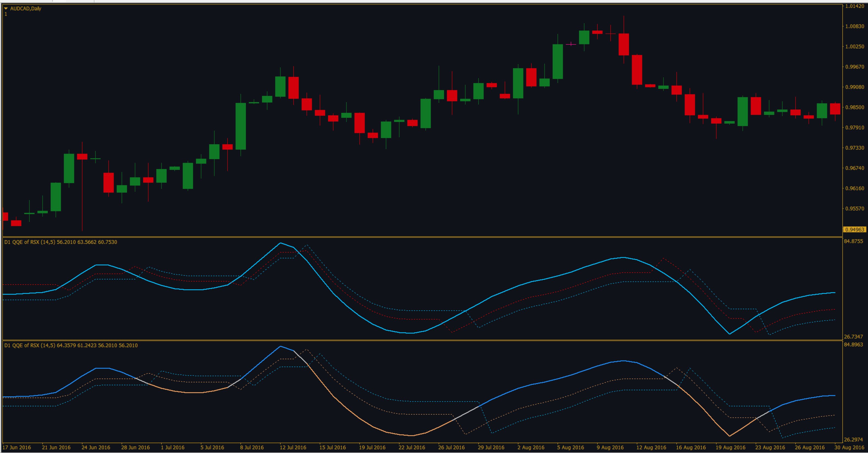Click the 1.00830 price scale value
Screen dimensions: 868x453
(x=855, y=26)
